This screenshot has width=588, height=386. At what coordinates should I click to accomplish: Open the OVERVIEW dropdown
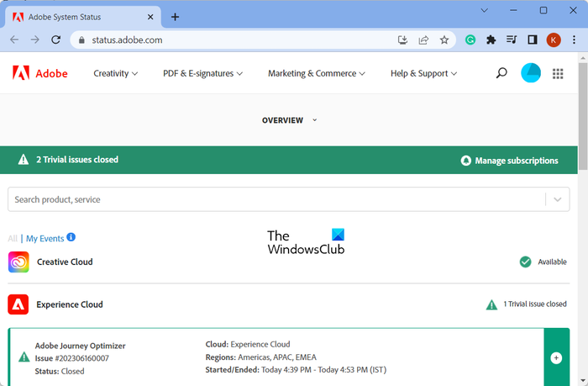coord(289,120)
